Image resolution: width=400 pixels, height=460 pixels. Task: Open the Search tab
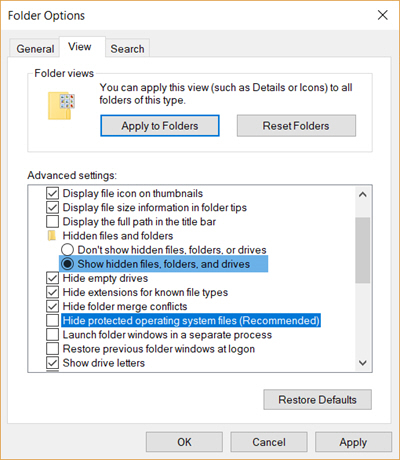click(x=127, y=49)
